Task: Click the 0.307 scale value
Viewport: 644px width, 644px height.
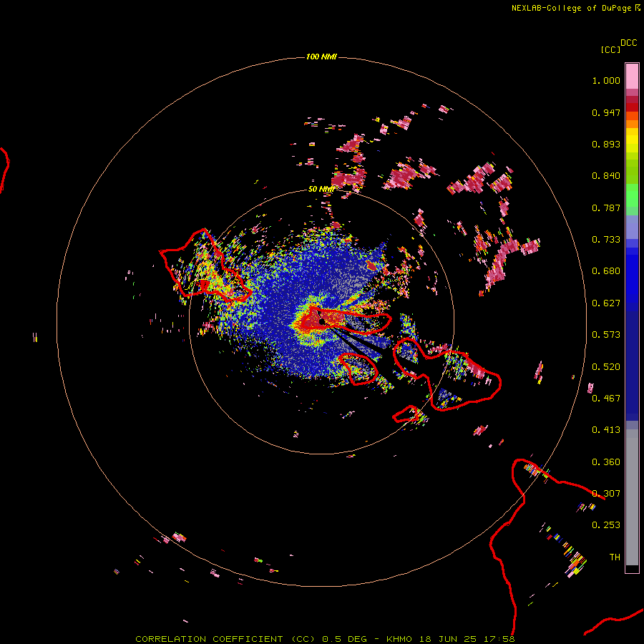Action: [606, 494]
